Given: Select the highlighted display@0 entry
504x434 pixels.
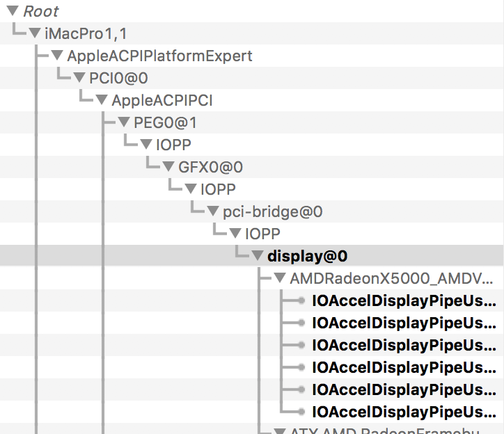Looking at the screenshot, I should pos(308,256).
